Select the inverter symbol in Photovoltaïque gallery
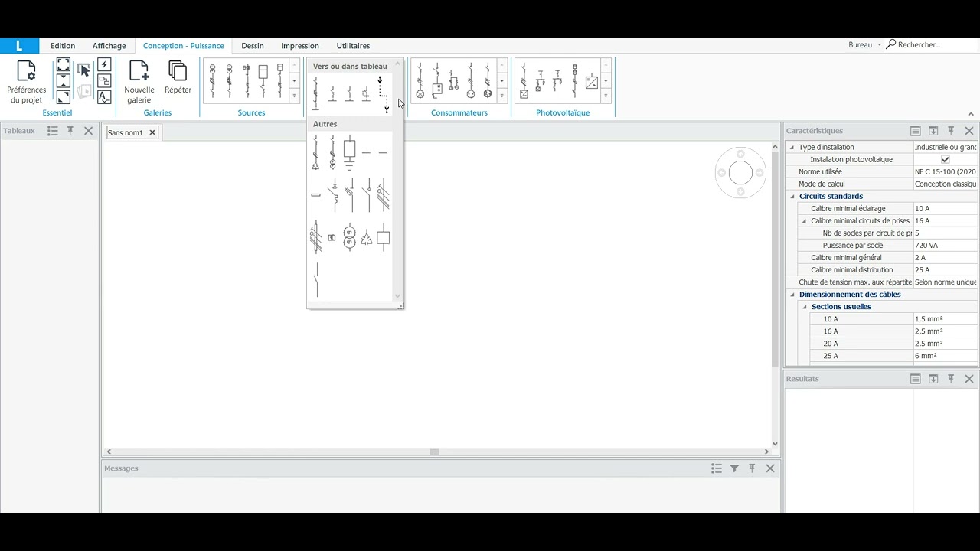980x551 pixels. pyautogui.click(x=591, y=82)
